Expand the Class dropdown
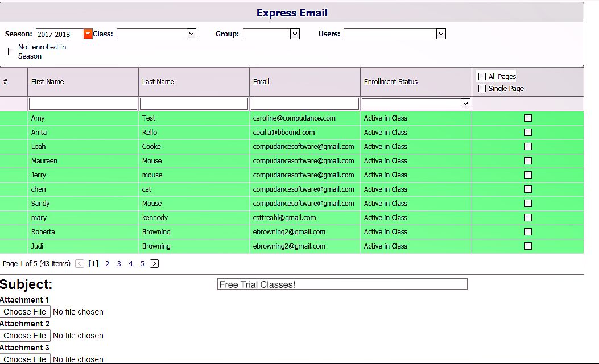This screenshot has width=599, height=364. point(191,34)
